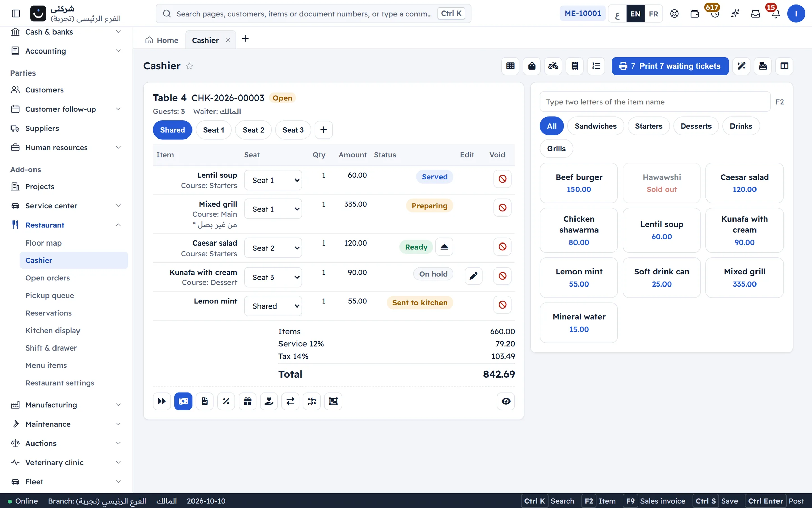
Task: Focus the item name search field
Action: click(x=655, y=102)
